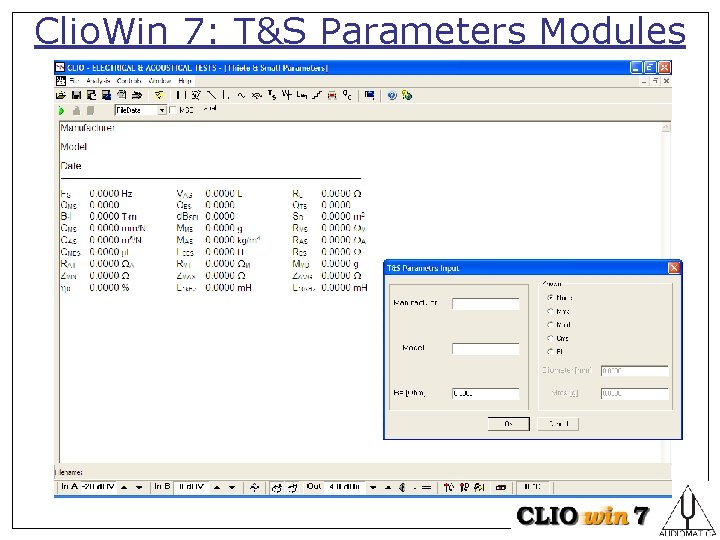Open the Ts (Thiele Small) toolbar icon

(272, 96)
